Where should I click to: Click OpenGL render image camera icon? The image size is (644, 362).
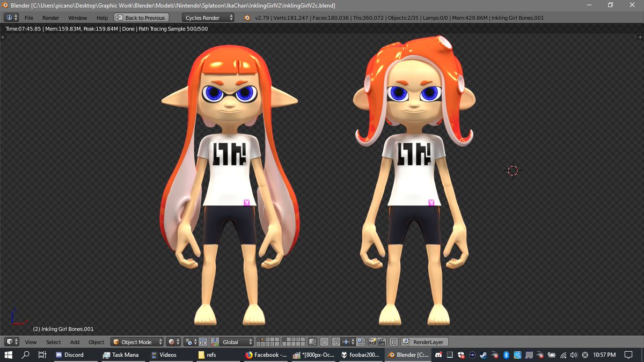(372, 342)
